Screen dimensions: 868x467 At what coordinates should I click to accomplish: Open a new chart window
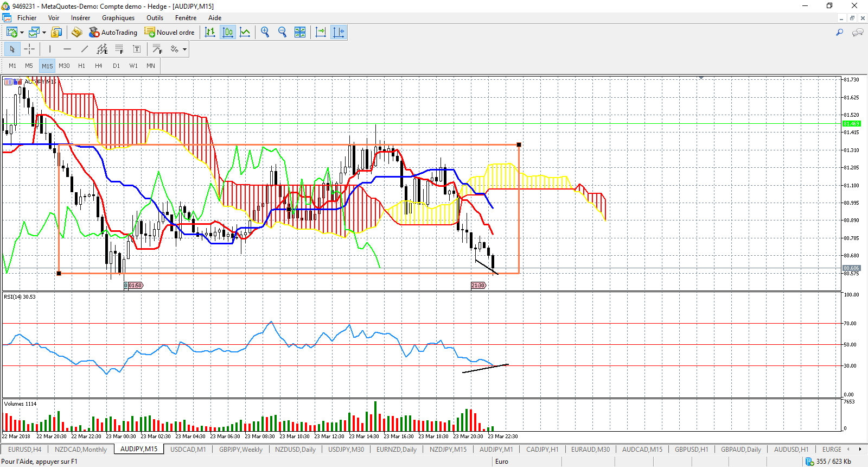tap(11, 33)
